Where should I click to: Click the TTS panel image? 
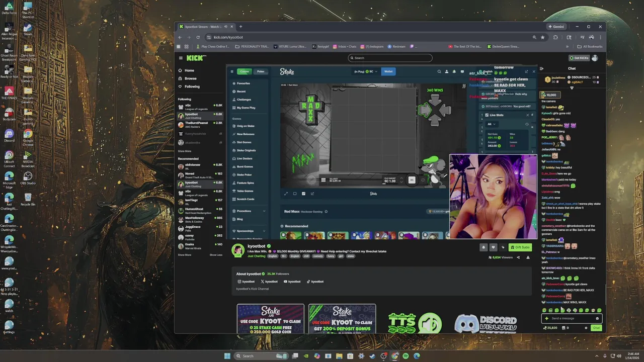click(x=415, y=323)
